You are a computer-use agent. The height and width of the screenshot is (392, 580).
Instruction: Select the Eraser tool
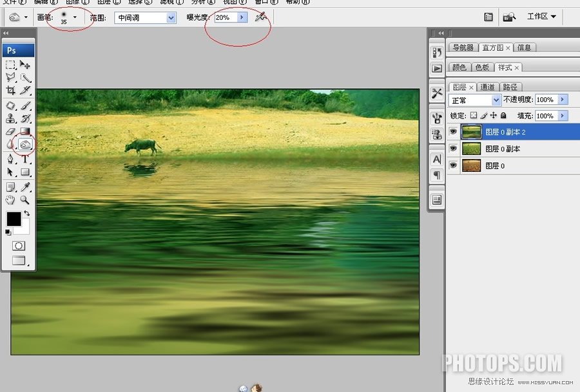pos(10,131)
